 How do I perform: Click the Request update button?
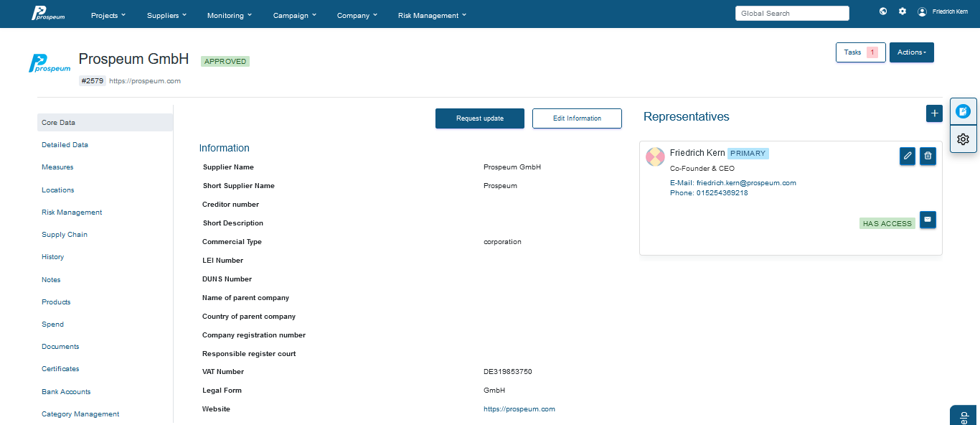tap(480, 118)
